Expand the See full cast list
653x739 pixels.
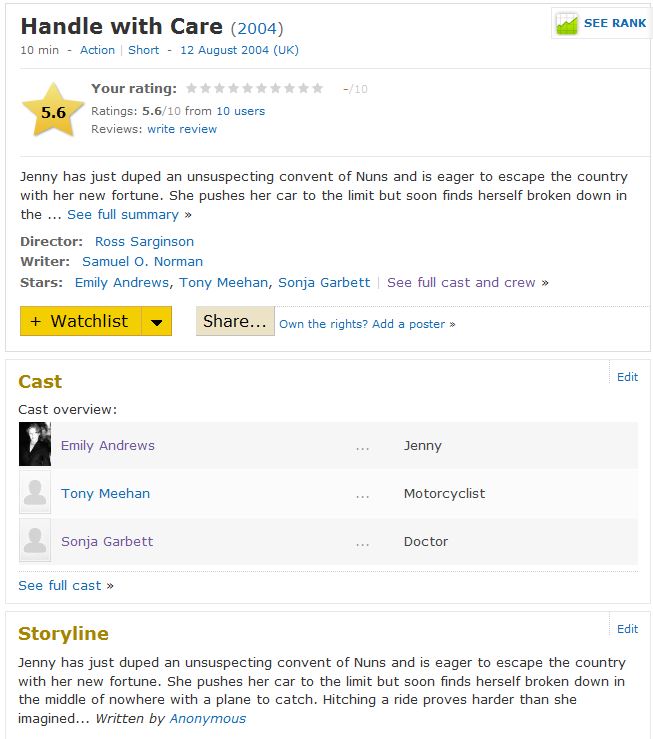coord(60,586)
